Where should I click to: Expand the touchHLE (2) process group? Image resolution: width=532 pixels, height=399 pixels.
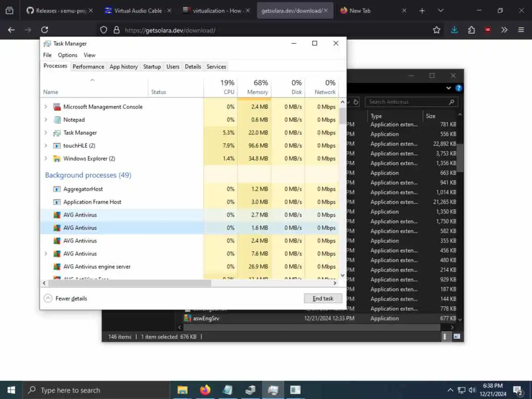[x=46, y=145]
